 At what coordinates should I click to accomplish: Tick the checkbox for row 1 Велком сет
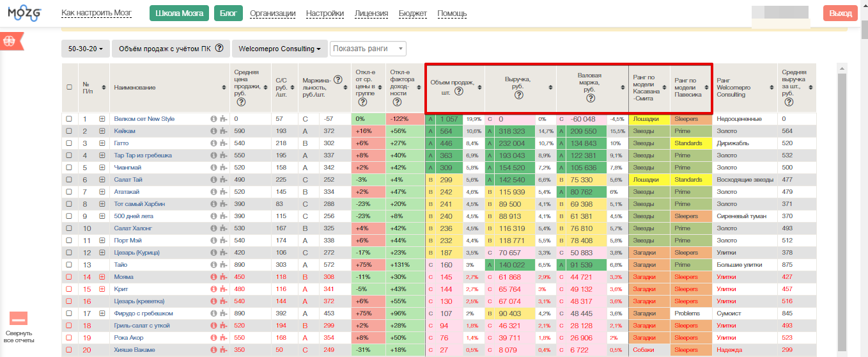click(69, 119)
